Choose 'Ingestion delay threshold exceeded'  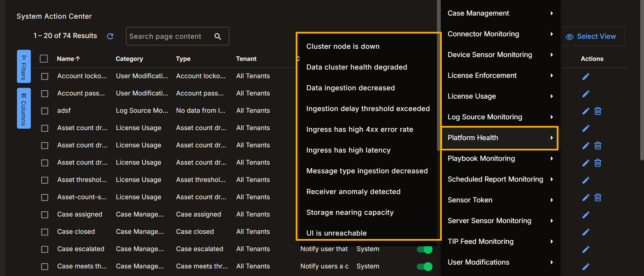click(368, 109)
